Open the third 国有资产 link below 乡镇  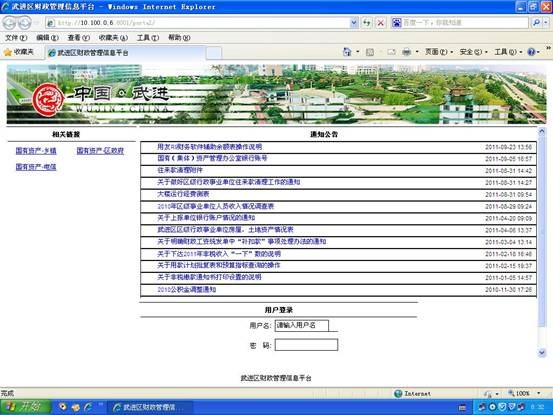pyautogui.click(x=36, y=167)
